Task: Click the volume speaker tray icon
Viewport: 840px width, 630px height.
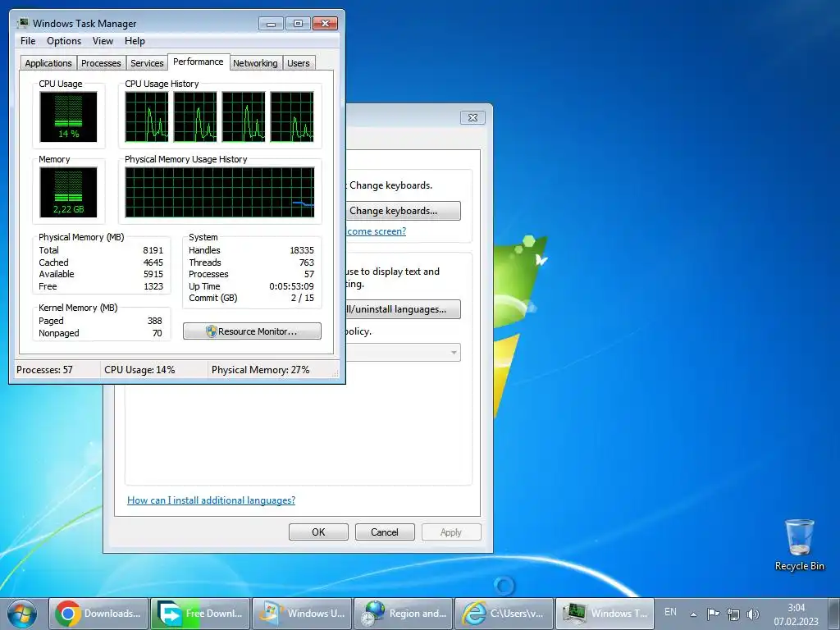Action: (753, 614)
